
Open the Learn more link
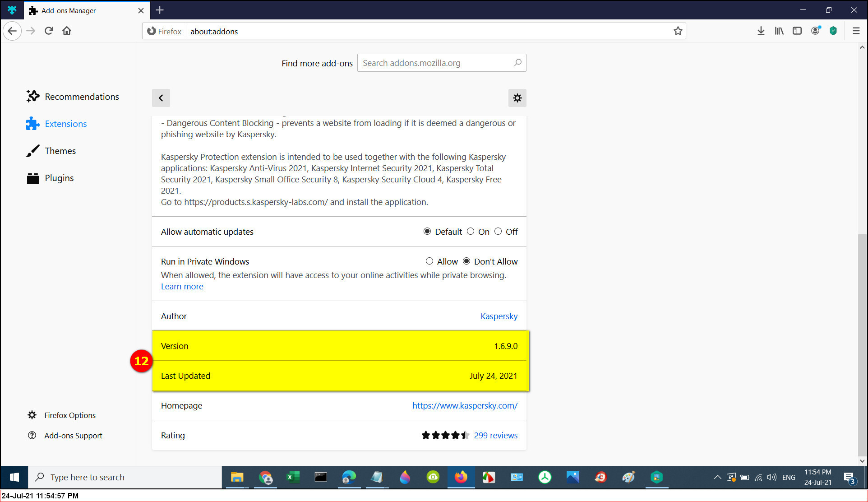point(182,286)
